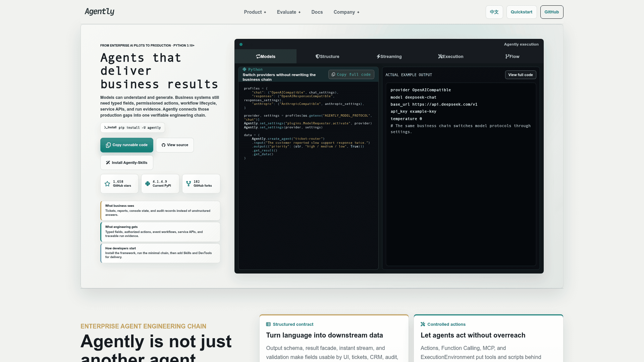This screenshot has width=644, height=362.
Task: Click the GitHub stars star icon
Action: click(x=107, y=184)
